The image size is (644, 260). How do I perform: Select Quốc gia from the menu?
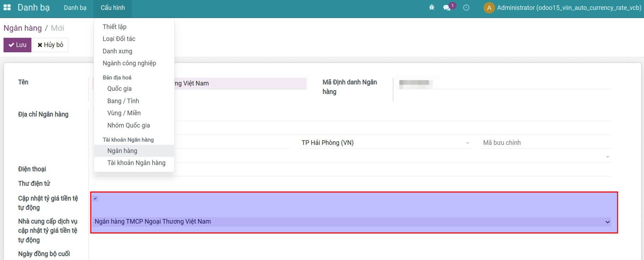pyautogui.click(x=119, y=89)
